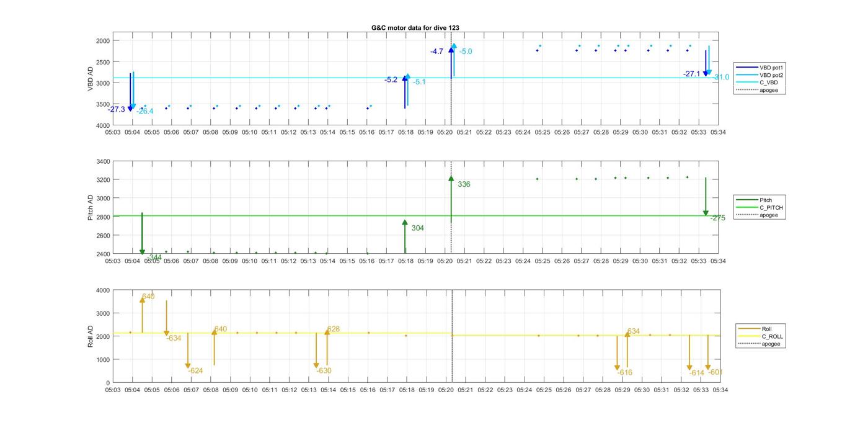Select the "C_VBD" legend entry

pyautogui.click(x=758, y=82)
